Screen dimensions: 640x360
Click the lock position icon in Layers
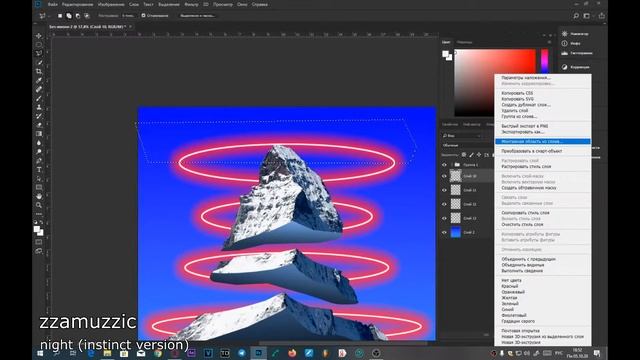[479, 155]
